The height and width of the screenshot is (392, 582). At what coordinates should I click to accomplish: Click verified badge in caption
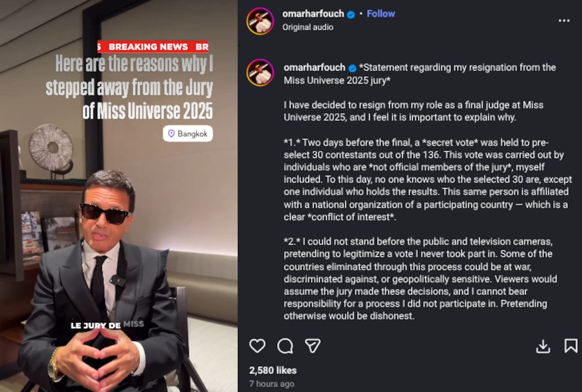click(x=353, y=68)
